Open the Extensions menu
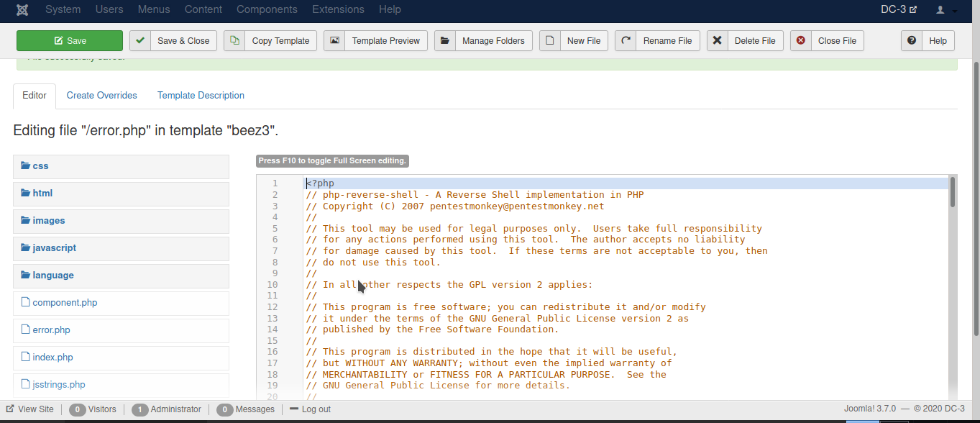The height and width of the screenshot is (423, 980). point(338,9)
